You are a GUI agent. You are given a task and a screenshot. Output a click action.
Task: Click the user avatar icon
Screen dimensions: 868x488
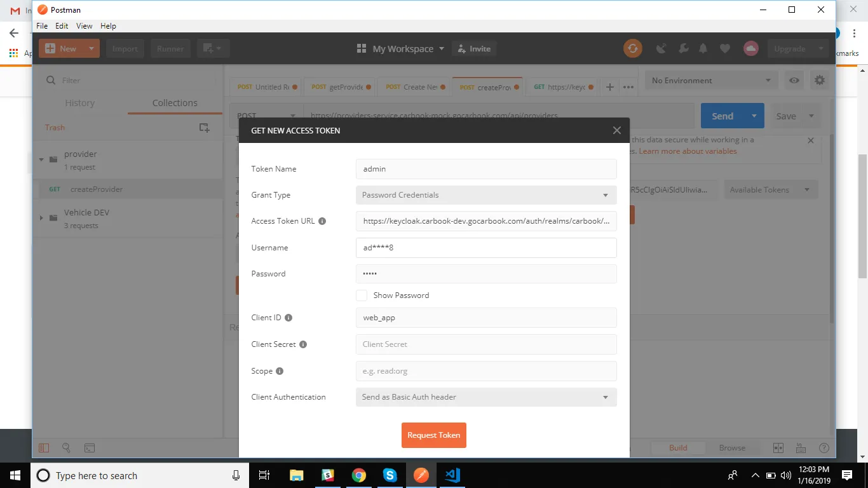point(751,48)
